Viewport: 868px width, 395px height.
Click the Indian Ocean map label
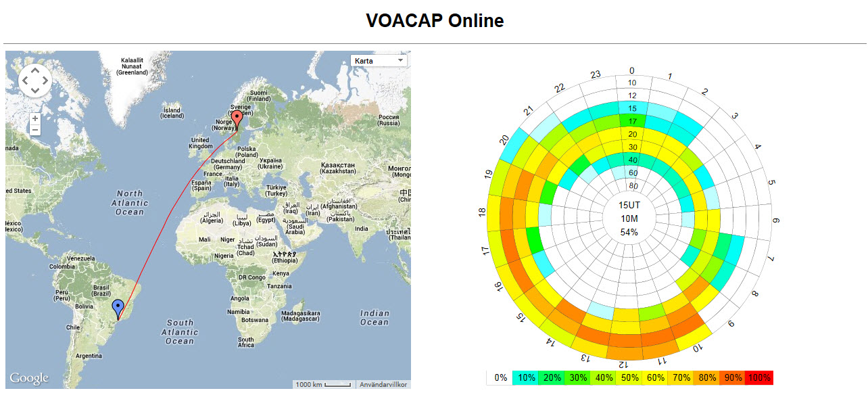[x=375, y=317]
